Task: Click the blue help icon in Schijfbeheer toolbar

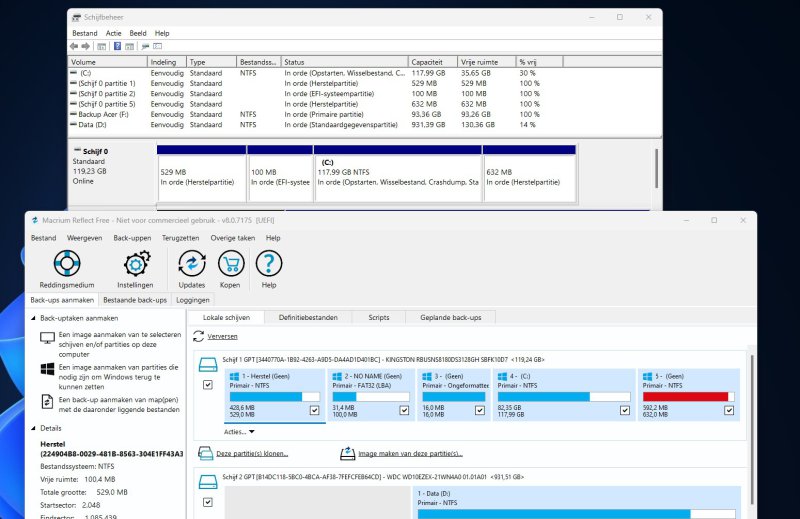Action: pyautogui.click(x=117, y=46)
